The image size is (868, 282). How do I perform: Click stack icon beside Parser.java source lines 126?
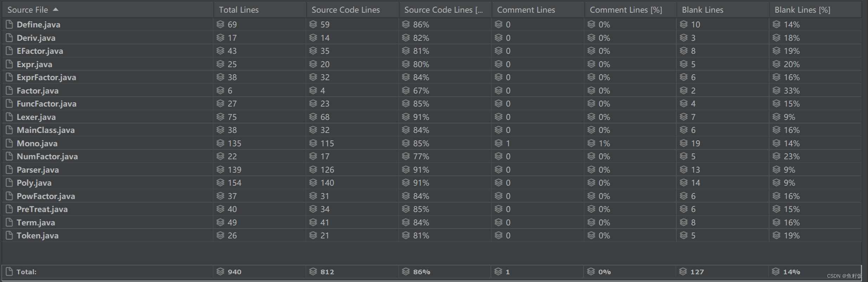pos(313,169)
